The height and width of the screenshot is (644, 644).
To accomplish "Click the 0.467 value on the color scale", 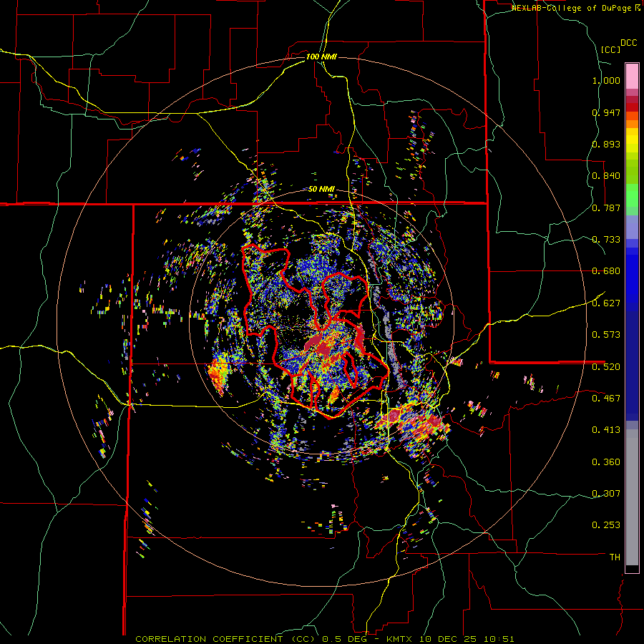I will pyautogui.click(x=606, y=399).
